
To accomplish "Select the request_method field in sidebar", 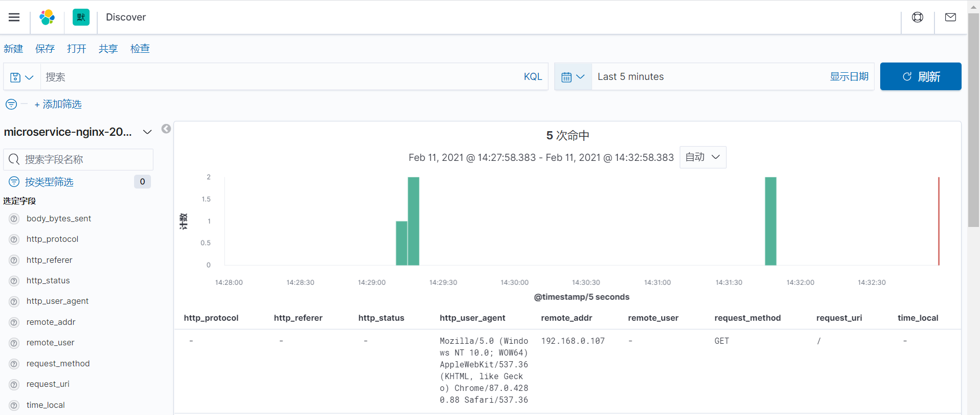I will click(x=58, y=364).
